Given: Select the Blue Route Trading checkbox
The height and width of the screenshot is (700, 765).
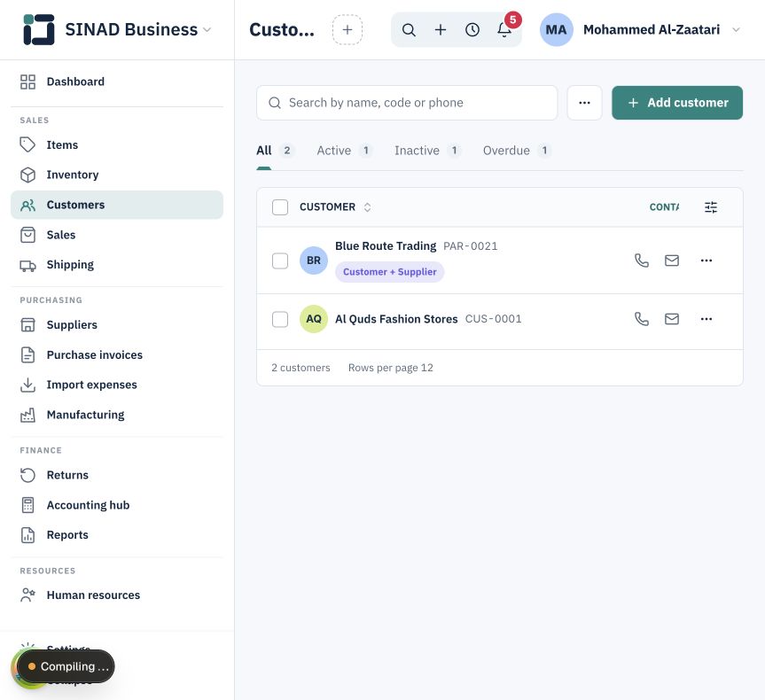Looking at the screenshot, I should 280,261.
